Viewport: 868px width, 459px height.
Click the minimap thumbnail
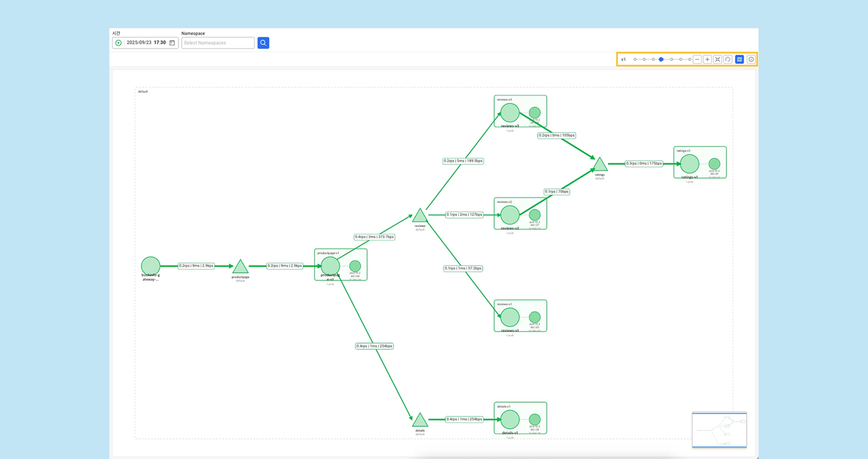719,429
